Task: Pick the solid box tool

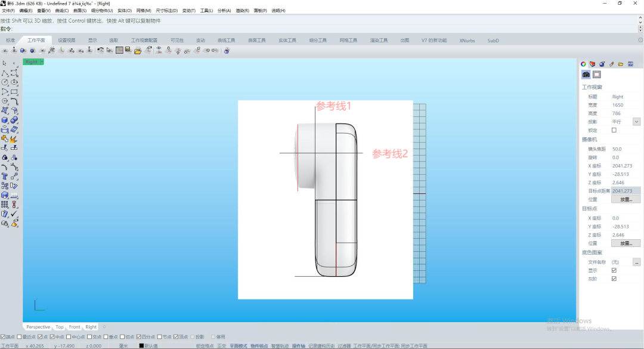Action: click(5, 120)
